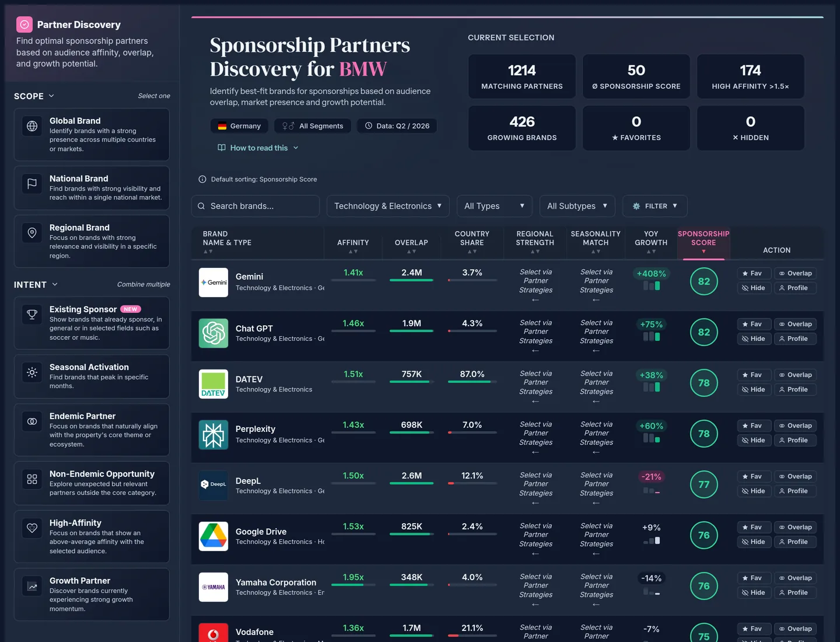Screen dimensions: 840x642
Task: Select the National Brand scope option
Action: click(x=92, y=188)
